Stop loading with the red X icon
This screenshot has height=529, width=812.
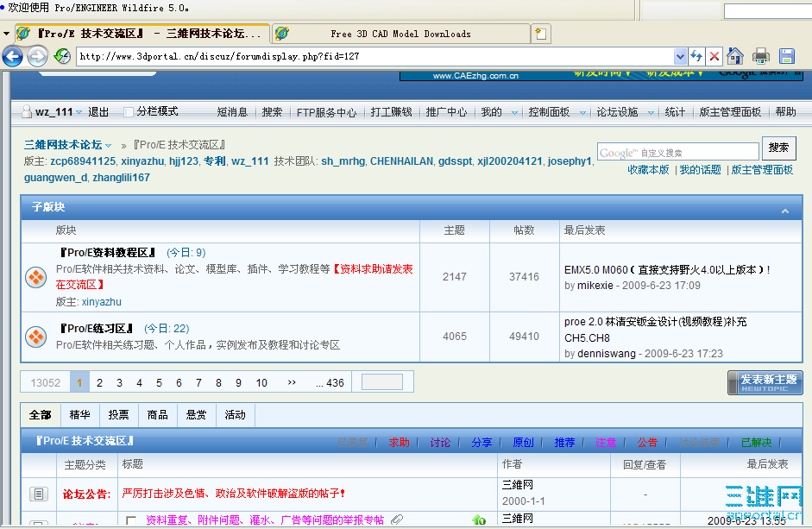pyautogui.click(x=714, y=56)
